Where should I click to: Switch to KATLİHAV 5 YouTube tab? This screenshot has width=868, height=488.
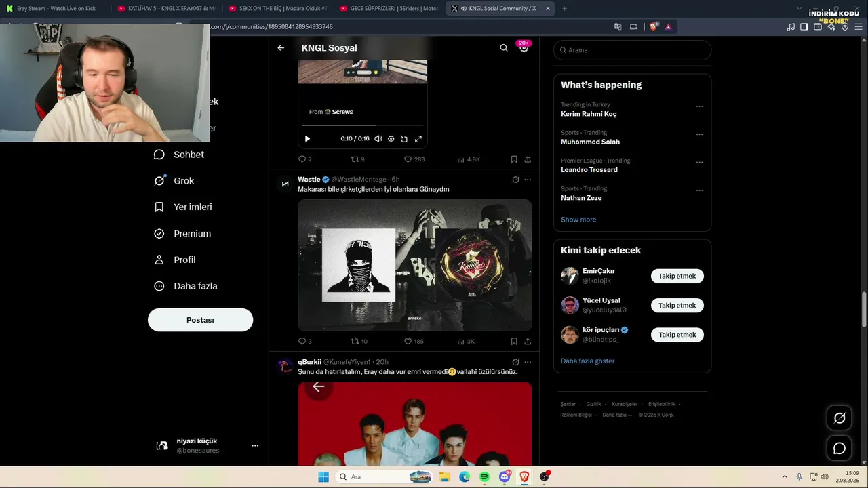click(x=166, y=9)
